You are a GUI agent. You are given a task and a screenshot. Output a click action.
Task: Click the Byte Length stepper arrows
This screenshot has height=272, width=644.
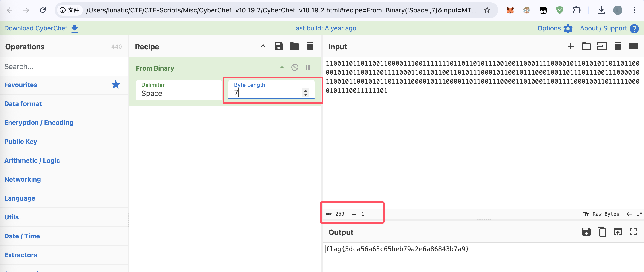(305, 93)
